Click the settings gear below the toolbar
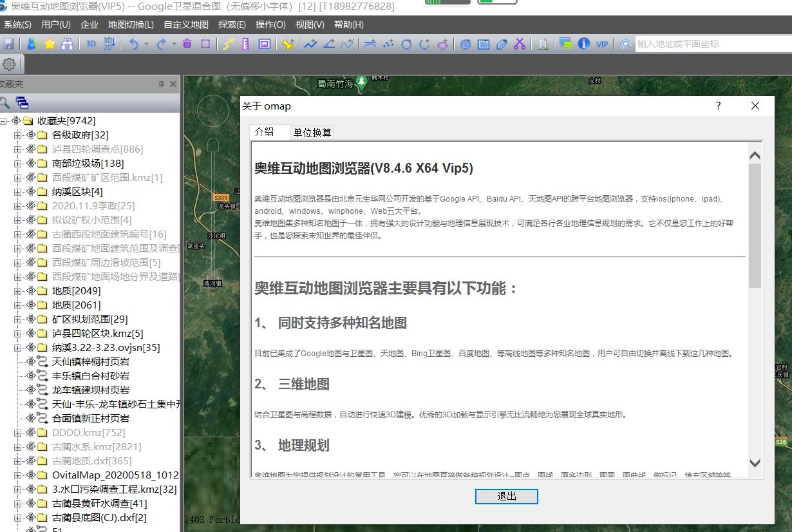The width and height of the screenshot is (792, 532). [x=9, y=64]
